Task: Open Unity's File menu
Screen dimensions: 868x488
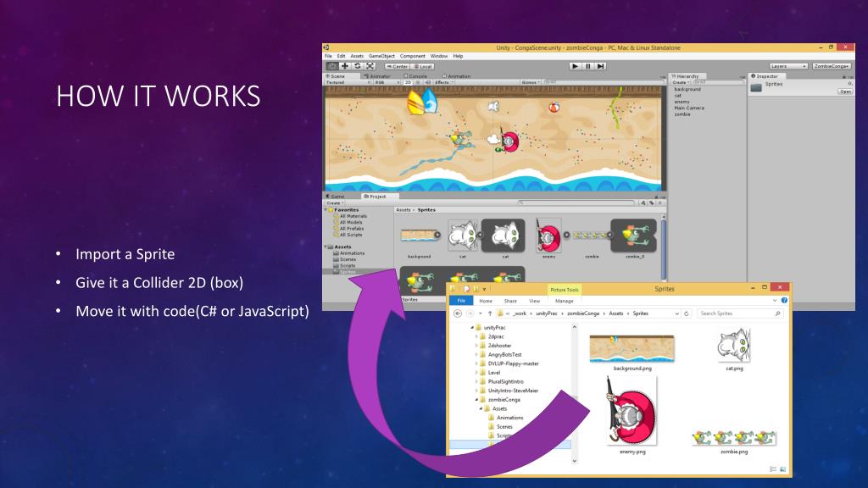Action: click(x=328, y=56)
